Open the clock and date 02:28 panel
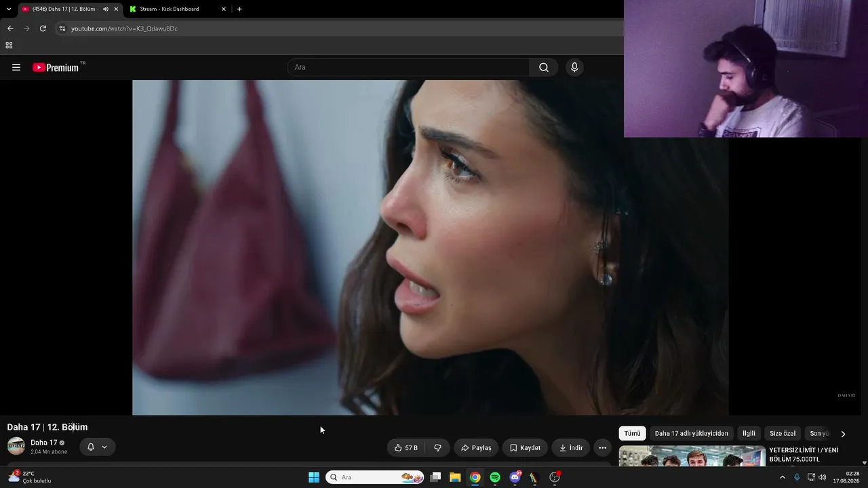Screen dimensions: 868x488 847,477
